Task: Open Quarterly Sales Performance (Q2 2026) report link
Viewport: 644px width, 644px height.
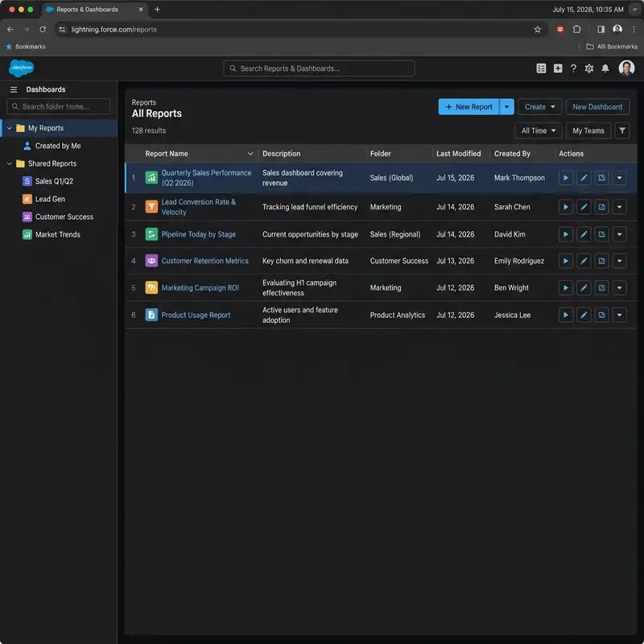Action: click(206, 178)
